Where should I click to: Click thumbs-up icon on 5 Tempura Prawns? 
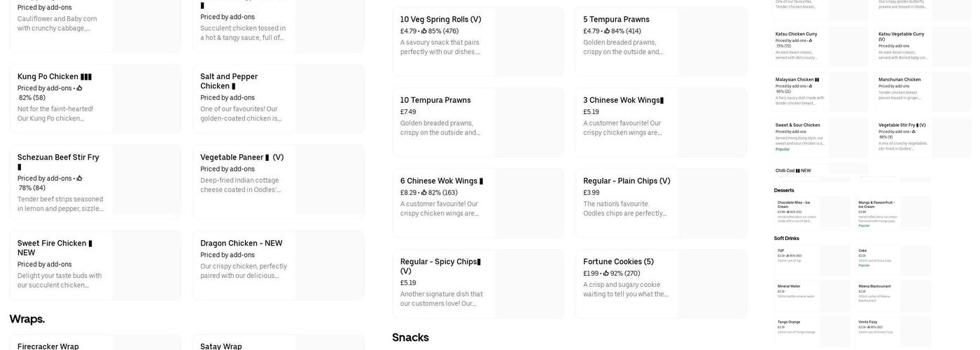tap(607, 31)
